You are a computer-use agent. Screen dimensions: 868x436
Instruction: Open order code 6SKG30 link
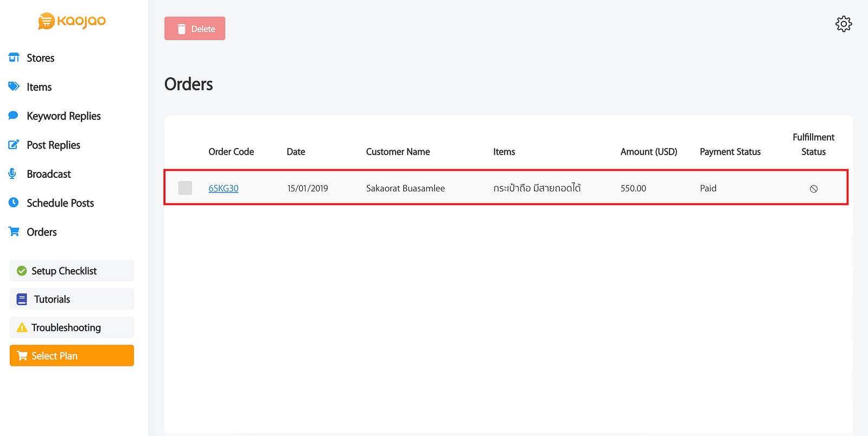pos(224,188)
